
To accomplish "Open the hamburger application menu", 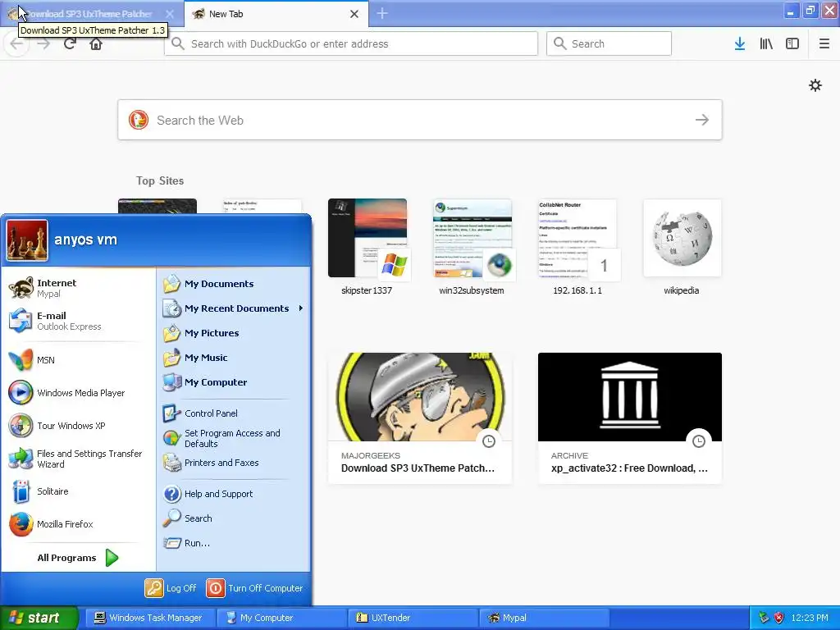I will [824, 44].
